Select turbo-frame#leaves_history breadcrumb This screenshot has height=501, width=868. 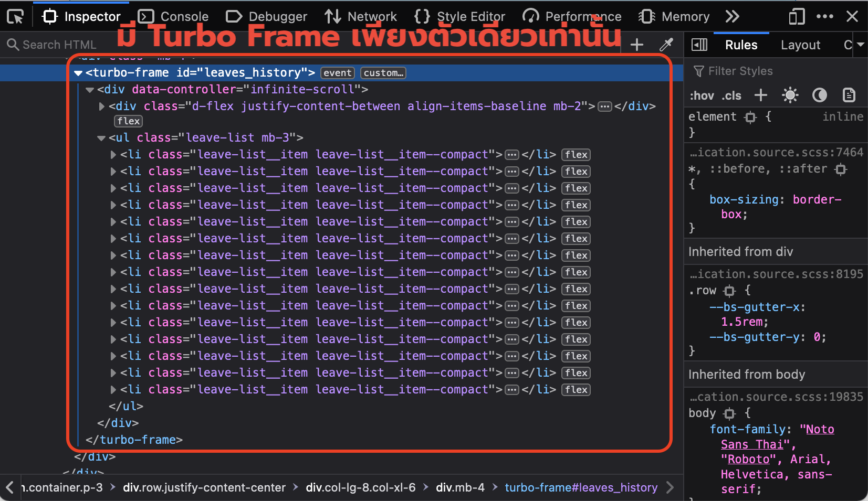[581, 487]
